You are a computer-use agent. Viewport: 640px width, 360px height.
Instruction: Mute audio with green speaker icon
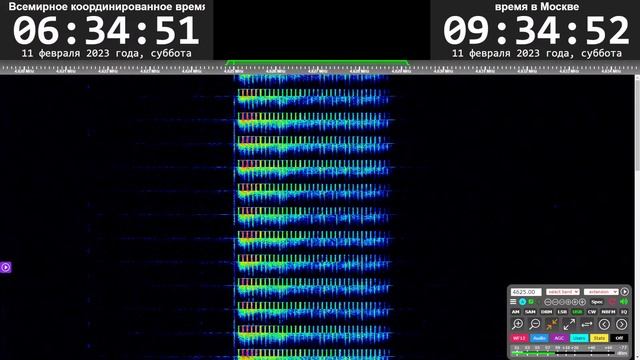pos(624,302)
